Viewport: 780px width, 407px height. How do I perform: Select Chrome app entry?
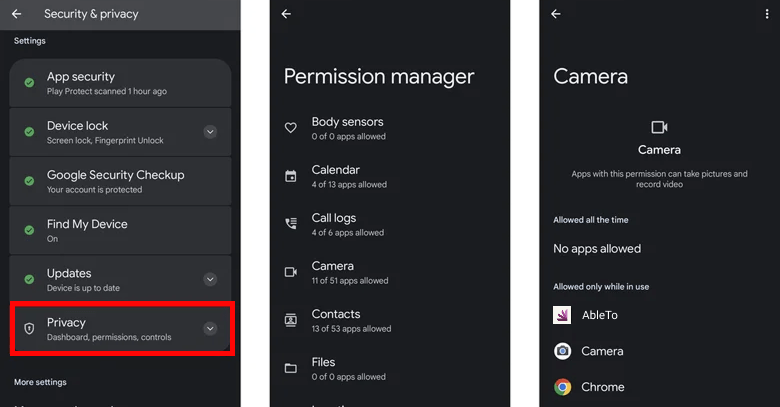660,387
